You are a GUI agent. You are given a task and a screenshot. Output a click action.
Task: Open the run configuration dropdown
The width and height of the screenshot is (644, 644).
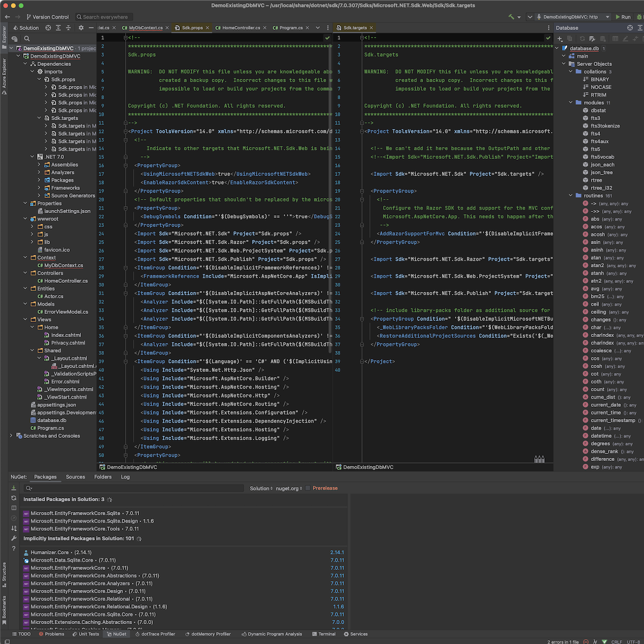(x=573, y=17)
